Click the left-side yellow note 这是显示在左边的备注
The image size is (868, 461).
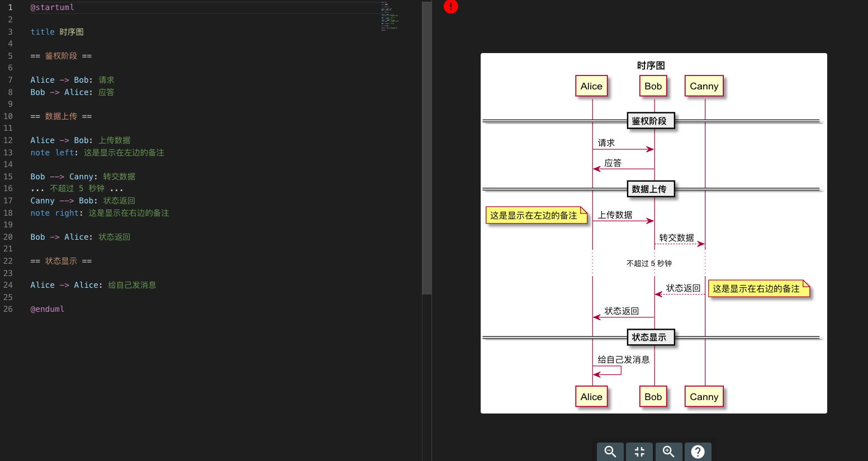(537, 215)
